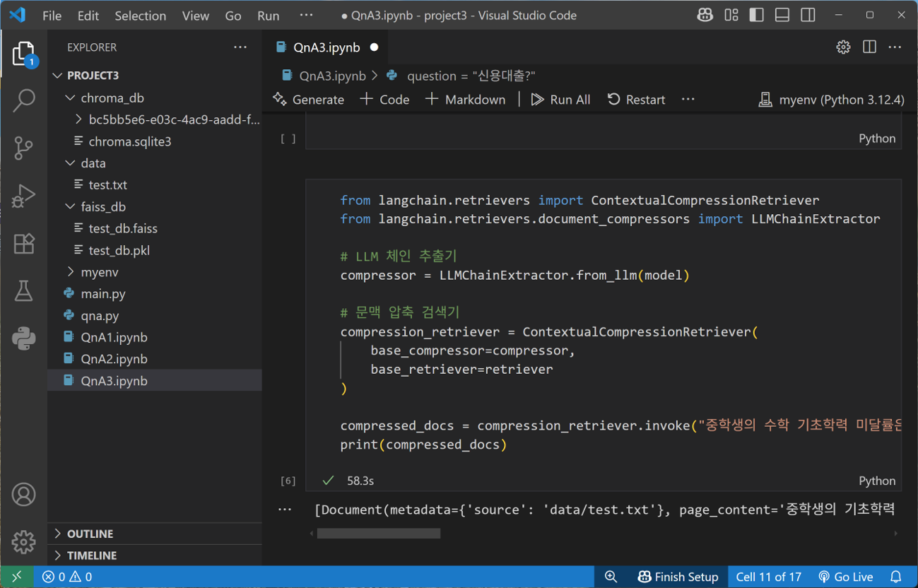918x588 pixels.
Task: Open the Go menu
Action: pyautogui.click(x=233, y=16)
